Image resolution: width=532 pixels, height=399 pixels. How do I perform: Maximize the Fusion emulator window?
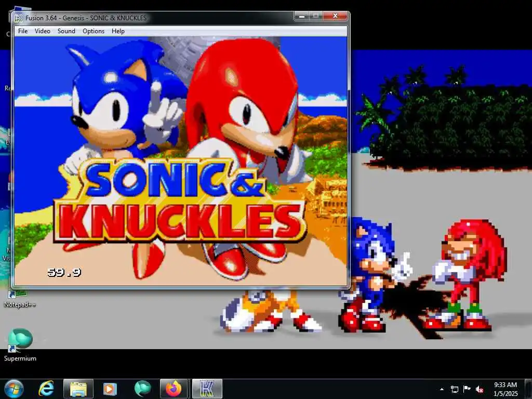point(316,16)
